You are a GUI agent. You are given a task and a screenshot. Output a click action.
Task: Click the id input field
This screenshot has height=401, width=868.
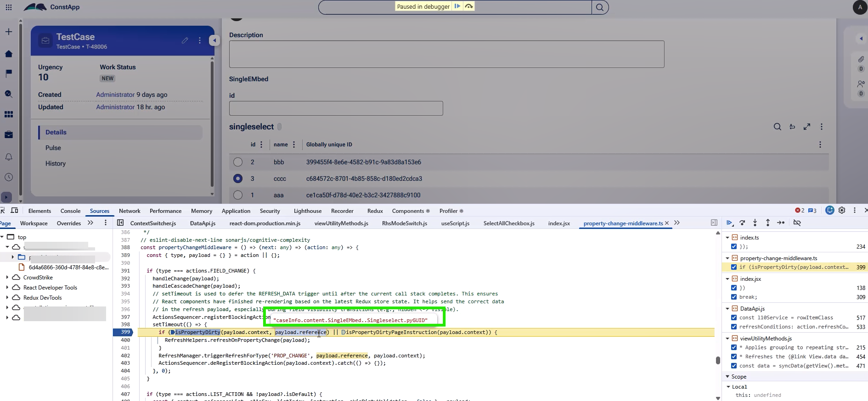[336, 108]
